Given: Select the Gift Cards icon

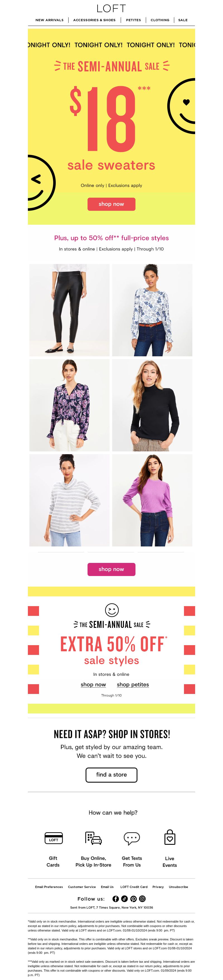Looking at the screenshot, I should click(x=54, y=838).
